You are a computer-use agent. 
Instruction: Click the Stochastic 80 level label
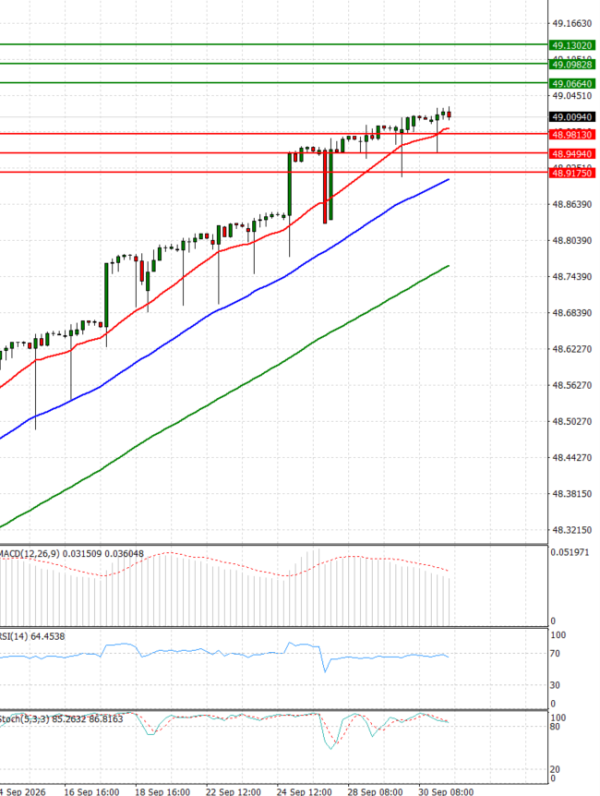(x=555, y=727)
